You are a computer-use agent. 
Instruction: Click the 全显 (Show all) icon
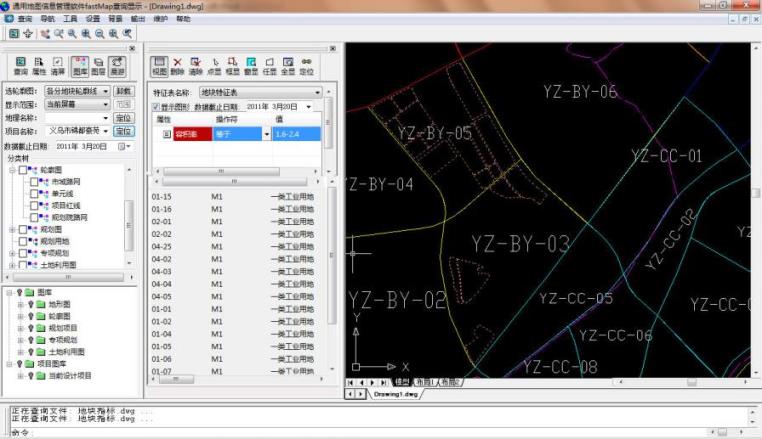[288, 66]
